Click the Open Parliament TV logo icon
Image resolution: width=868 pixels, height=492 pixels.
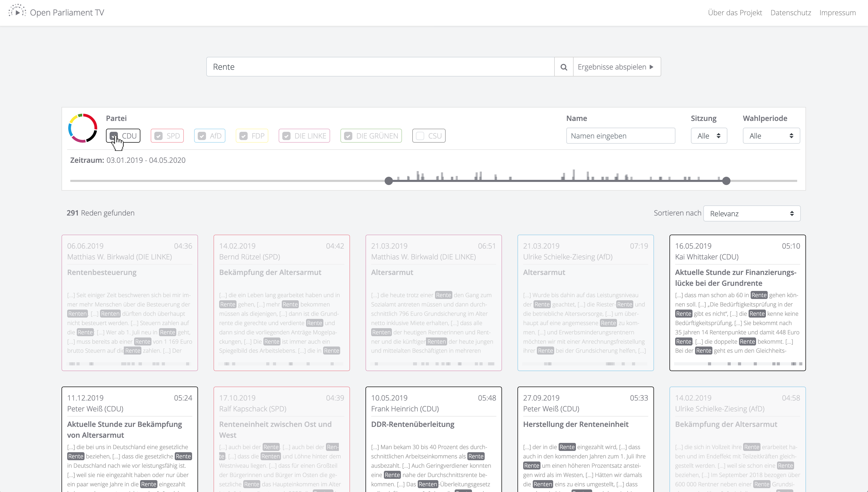pyautogui.click(x=17, y=11)
